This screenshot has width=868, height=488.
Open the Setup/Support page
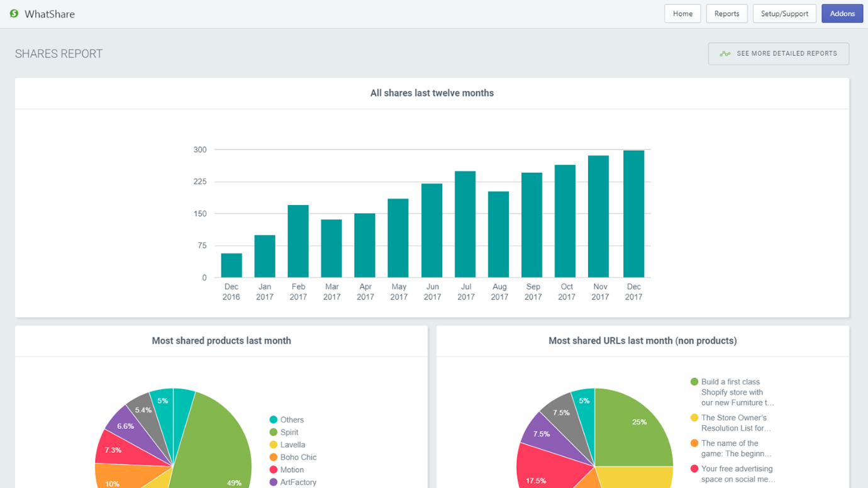(784, 14)
